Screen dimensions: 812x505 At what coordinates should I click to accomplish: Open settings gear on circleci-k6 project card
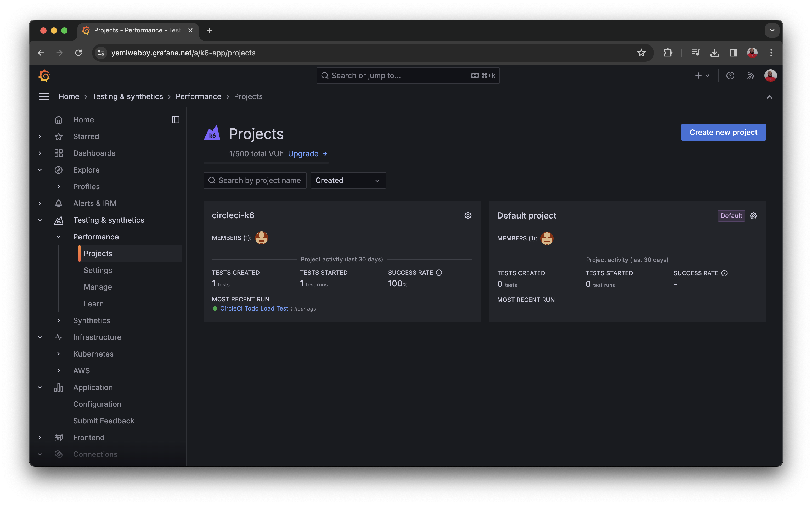tap(468, 215)
